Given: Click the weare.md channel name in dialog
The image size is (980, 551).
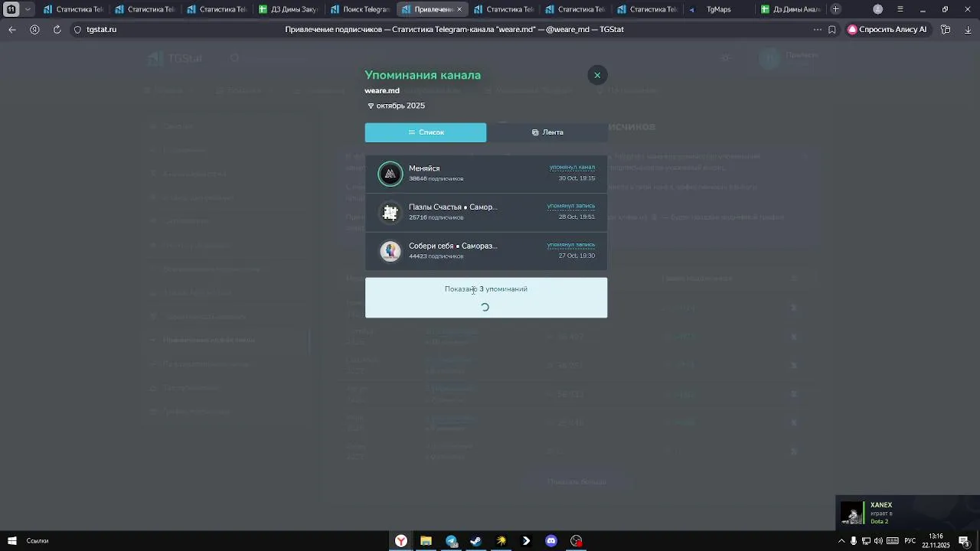Looking at the screenshot, I should [x=382, y=91].
